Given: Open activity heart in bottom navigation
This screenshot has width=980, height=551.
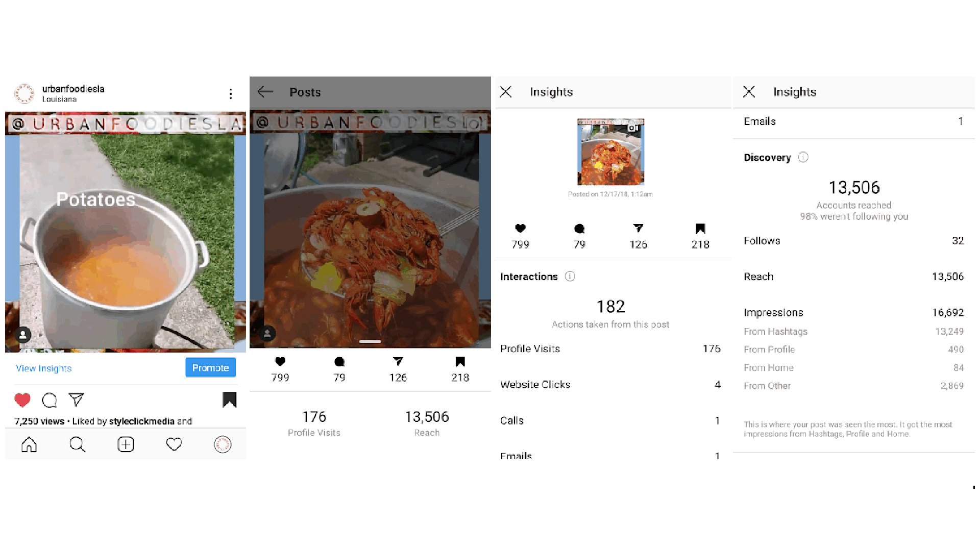Looking at the screenshot, I should pyautogui.click(x=174, y=444).
